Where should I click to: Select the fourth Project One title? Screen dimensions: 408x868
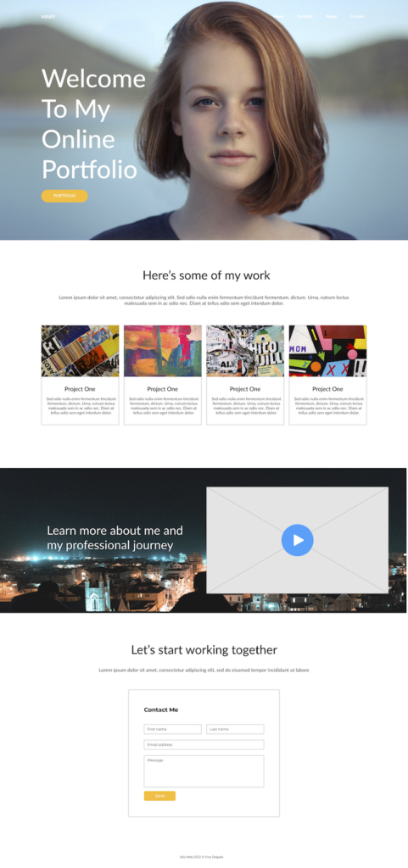point(327,389)
